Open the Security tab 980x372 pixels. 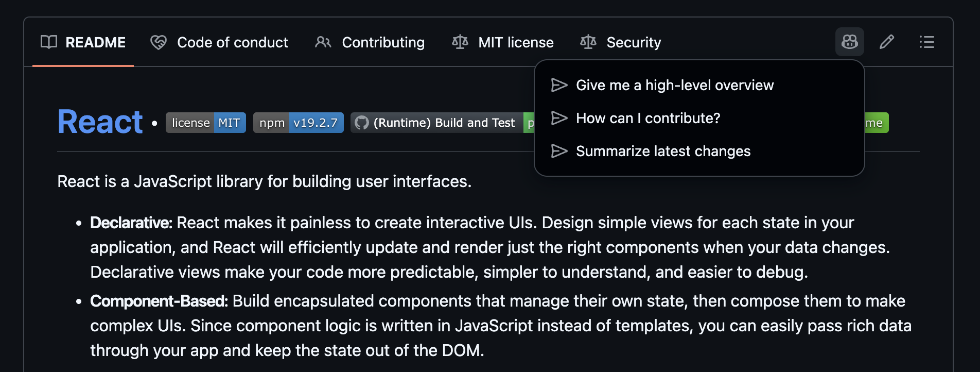(x=621, y=42)
